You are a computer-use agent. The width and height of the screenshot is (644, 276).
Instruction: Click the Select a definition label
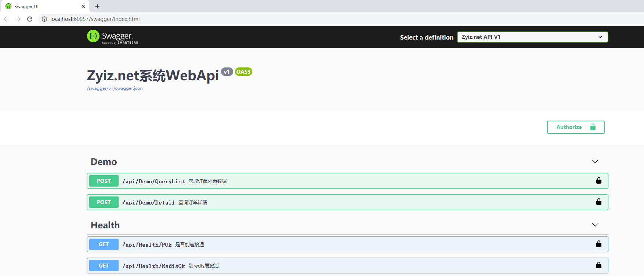(427, 37)
